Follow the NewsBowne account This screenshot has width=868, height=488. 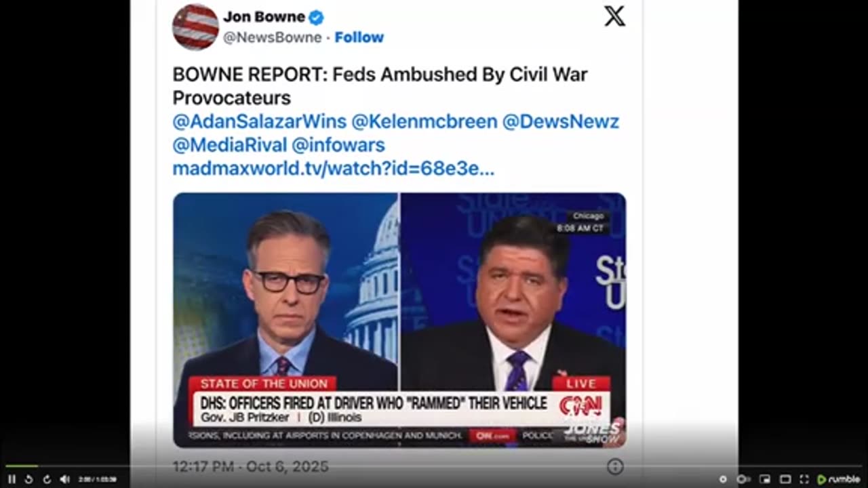coord(359,37)
